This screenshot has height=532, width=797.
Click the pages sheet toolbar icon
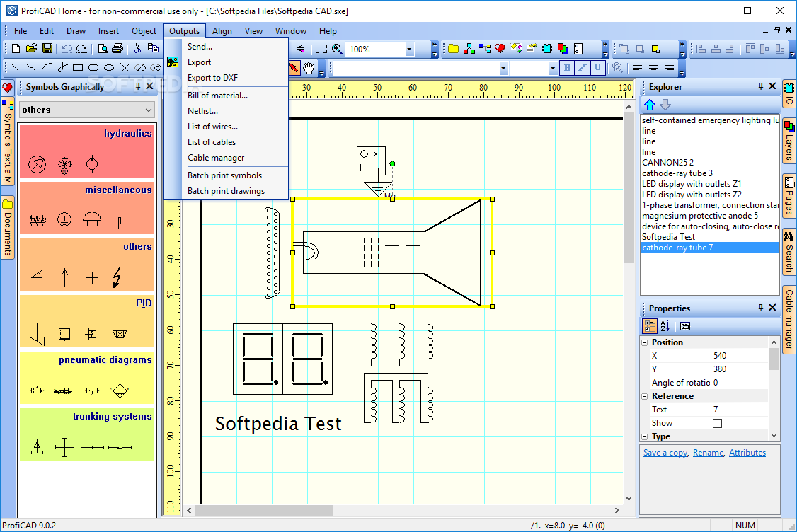[578, 49]
